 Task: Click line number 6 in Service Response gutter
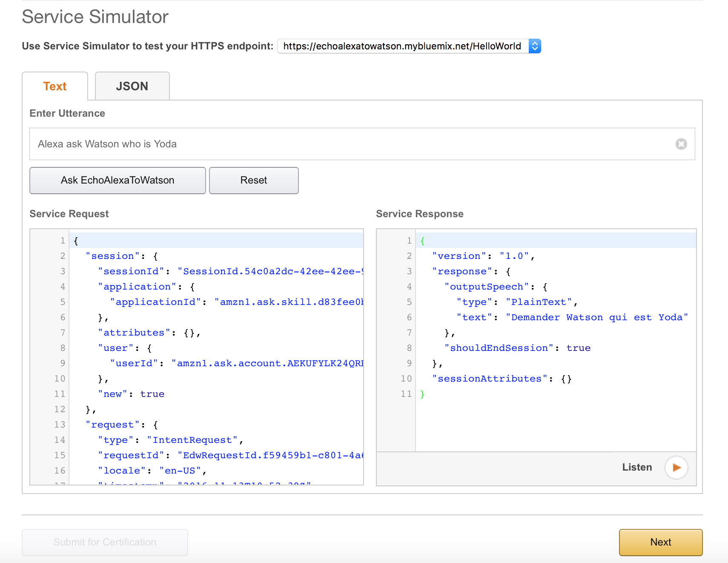(x=409, y=317)
